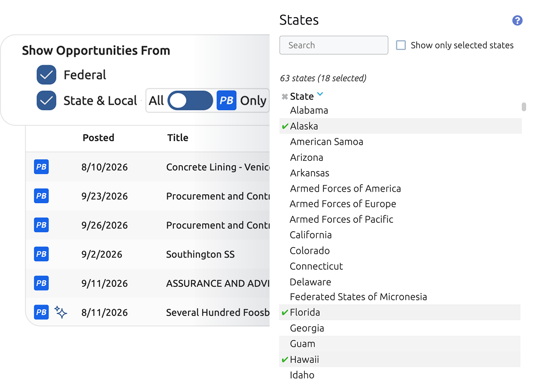537x392 pixels.
Task: Open the States help question-mark icon
Action: 517,20
